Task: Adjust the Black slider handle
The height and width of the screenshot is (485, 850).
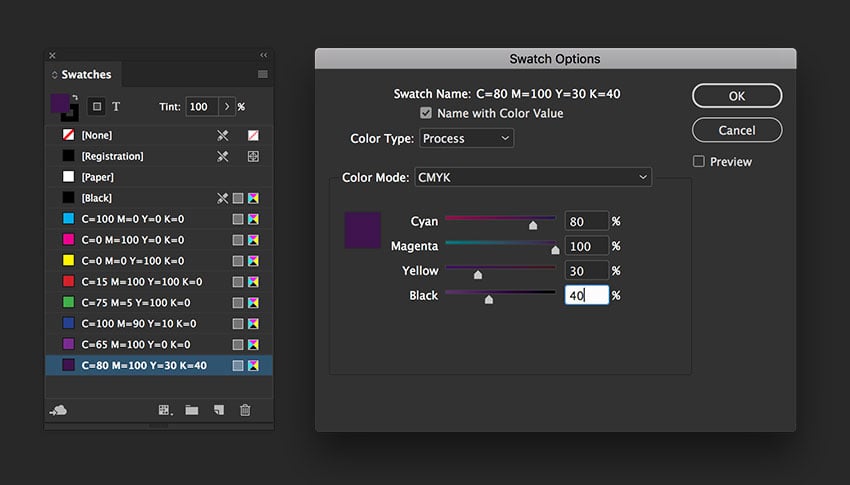Action: (489, 299)
